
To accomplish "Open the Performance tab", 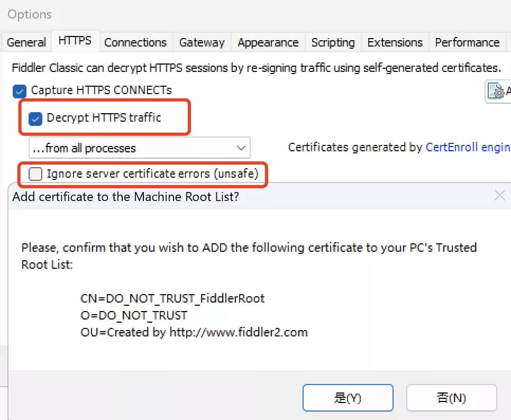I will (467, 42).
